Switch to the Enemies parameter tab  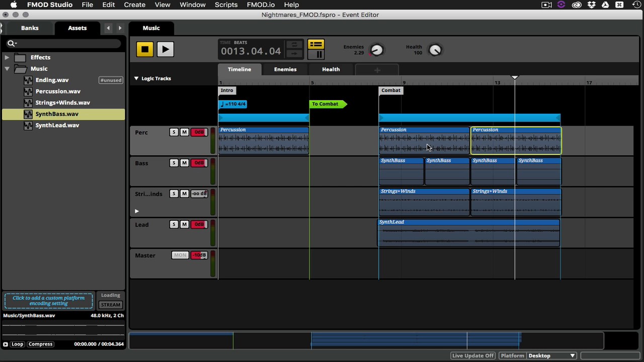(285, 69)
